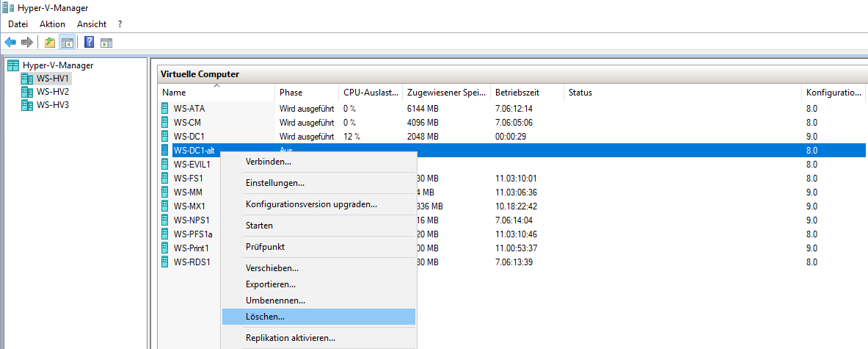
Task: Choose Verbinden... from the context menu
Action: pos(318,162)
